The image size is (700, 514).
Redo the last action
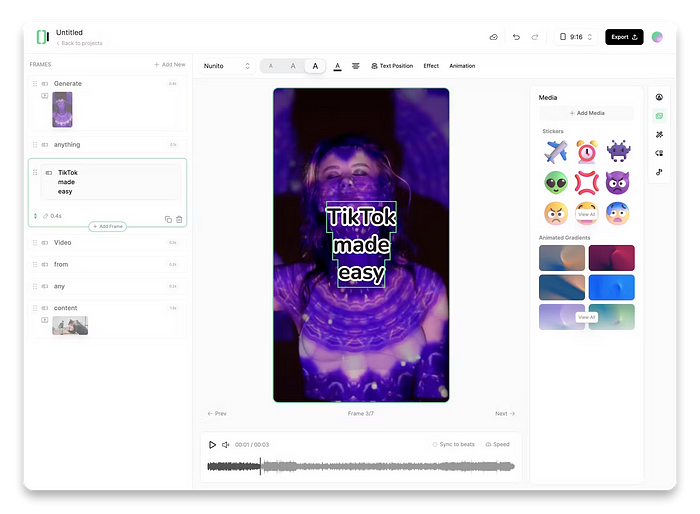[x=535, y=37]
